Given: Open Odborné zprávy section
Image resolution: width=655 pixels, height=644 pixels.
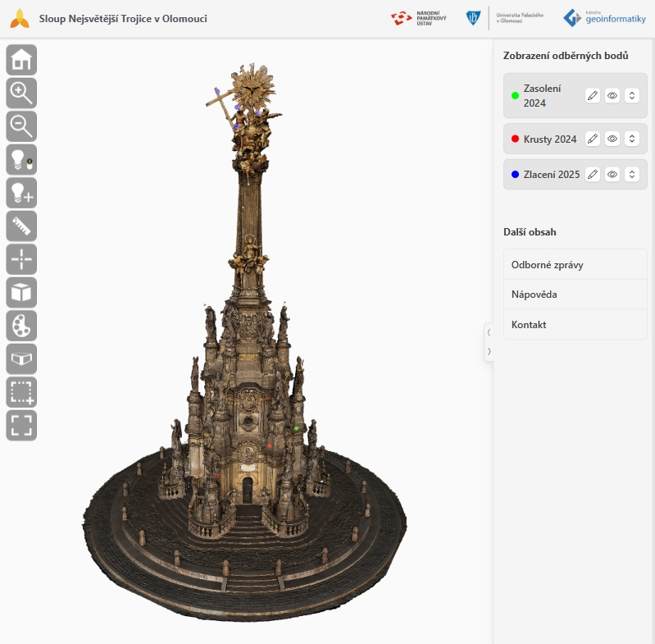Looking at the screenshot, I should [575, 264].
